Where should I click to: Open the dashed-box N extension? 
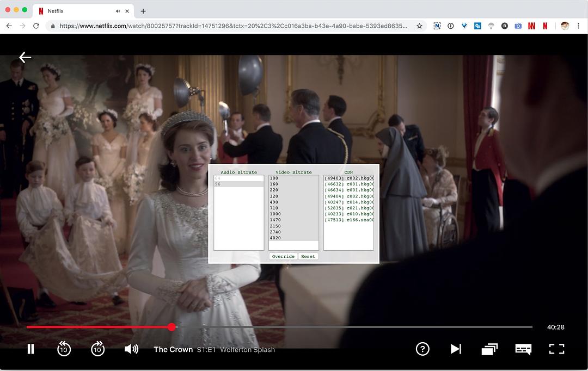pyautogui.click(x=437, y=26)
